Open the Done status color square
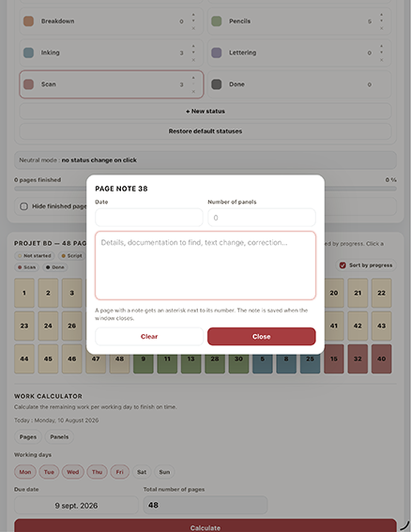Viewport: 411px width, 532px height. point(217,84)
